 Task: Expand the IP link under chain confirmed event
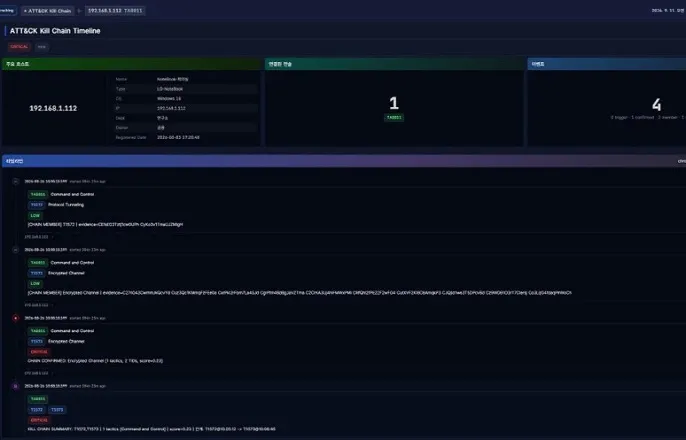pyautogui.click(x=38, y=374)
